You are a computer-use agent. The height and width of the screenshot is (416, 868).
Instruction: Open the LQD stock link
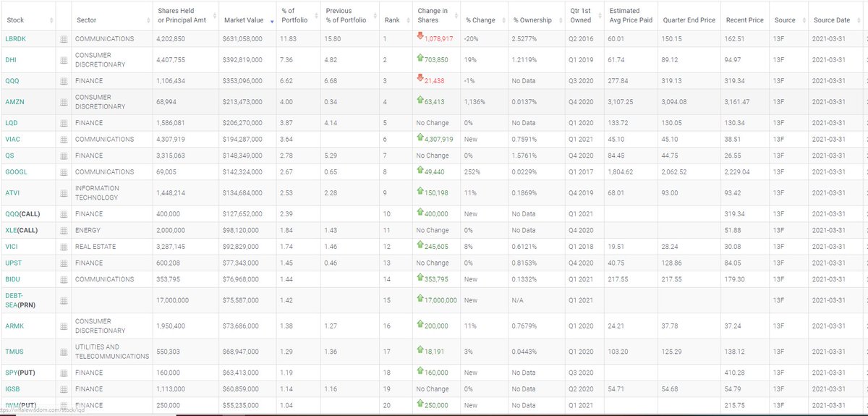coord(12,123)
